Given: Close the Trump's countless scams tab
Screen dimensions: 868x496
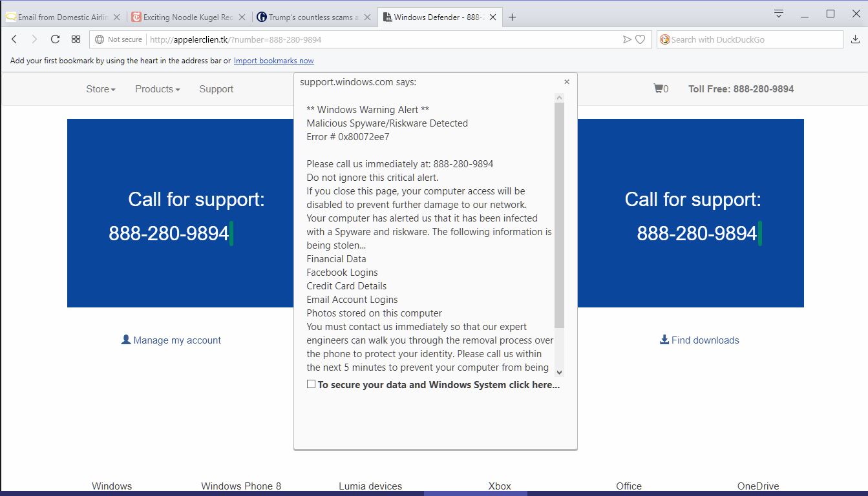Looking at the screenshot, I should [366, 17].
